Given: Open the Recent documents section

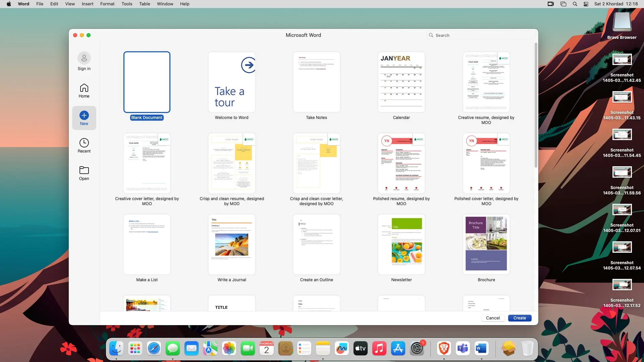Looking at the screenshot, I should pyautogui.click(x=84, y=145).
